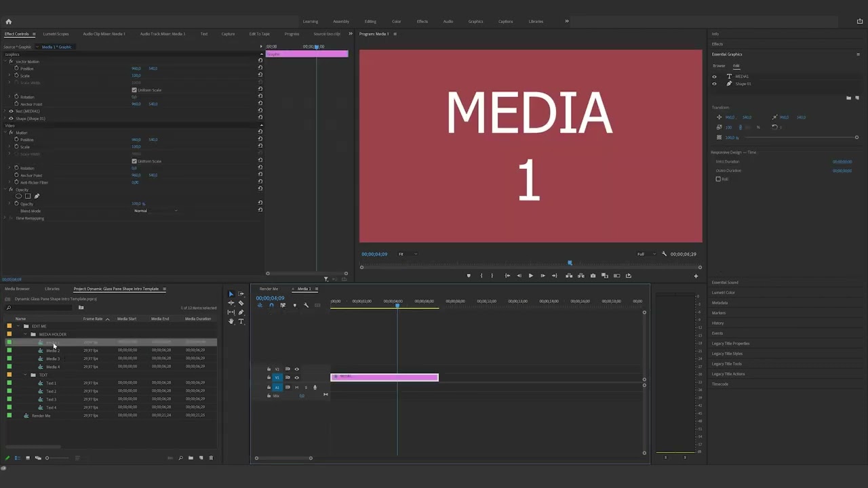Collapse the TEXT bin
The width and height of the screenshot is (868, 488).
(x=25, y=375)
